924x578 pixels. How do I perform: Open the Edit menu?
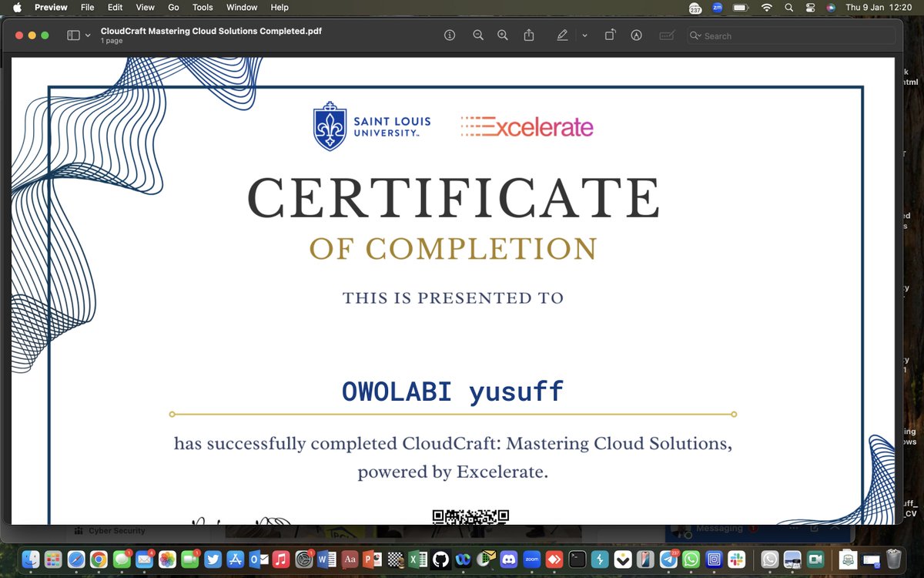(x=115, y=8)
